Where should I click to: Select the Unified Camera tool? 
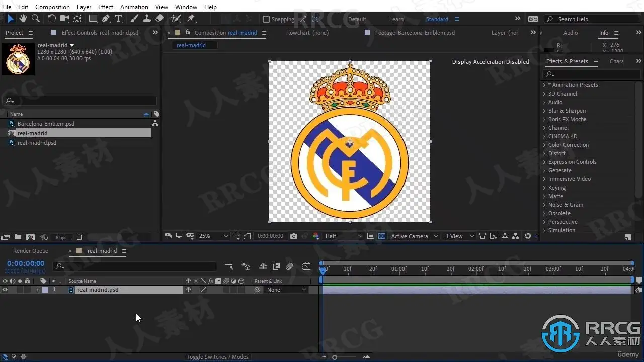click(x=64, y=19)
